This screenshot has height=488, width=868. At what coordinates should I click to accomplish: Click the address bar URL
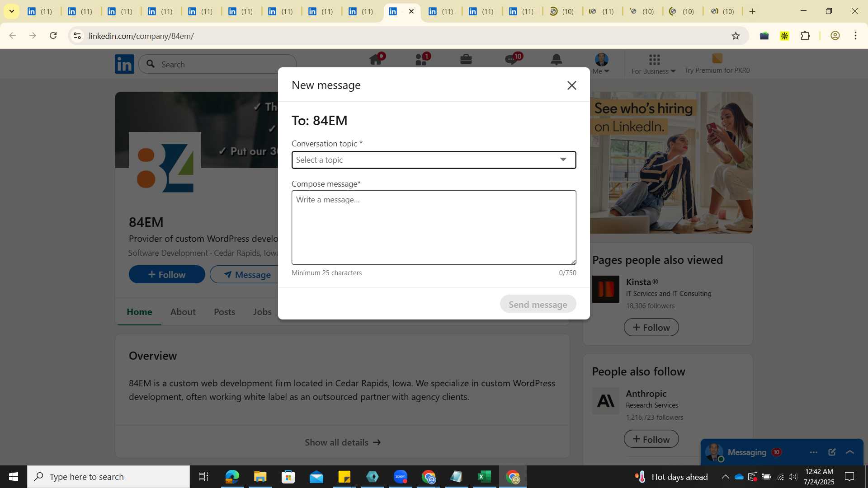pos(141,36)
